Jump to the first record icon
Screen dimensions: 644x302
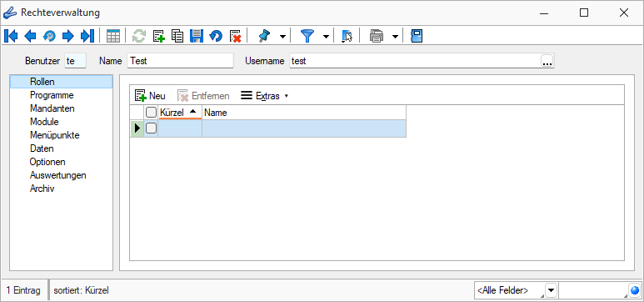click(11, 36)
